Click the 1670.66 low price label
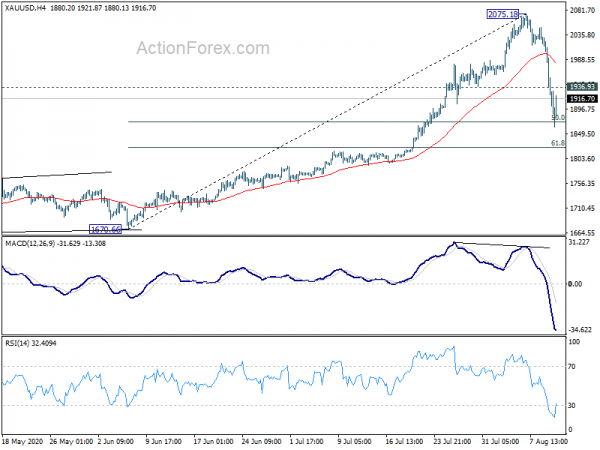The height and width of the screenshot is (450, 600). (105, 230)
